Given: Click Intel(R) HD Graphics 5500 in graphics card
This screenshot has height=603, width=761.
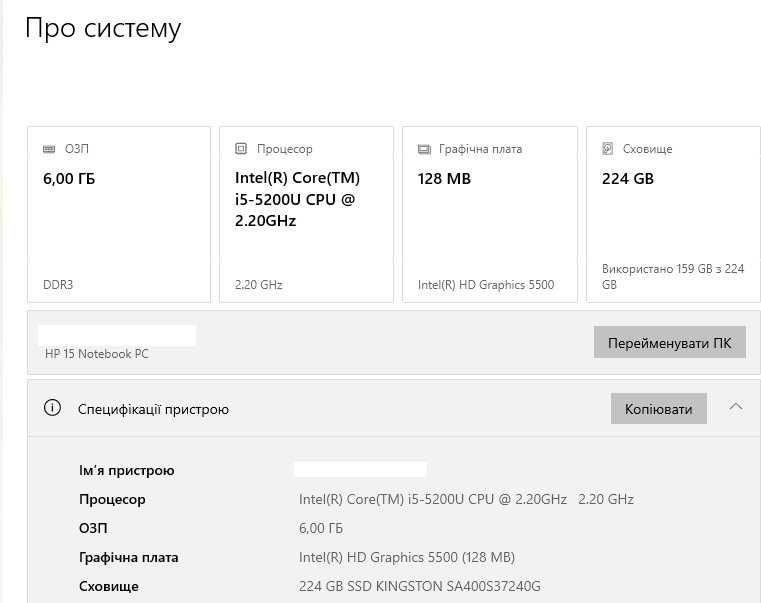Looking at the screenshot, I should 486,285.
